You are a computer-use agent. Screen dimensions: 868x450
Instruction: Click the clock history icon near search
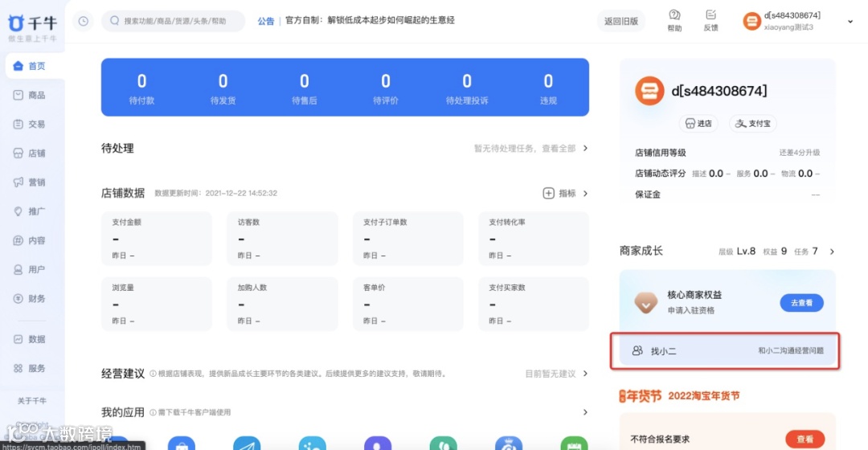tap(83, 21)
